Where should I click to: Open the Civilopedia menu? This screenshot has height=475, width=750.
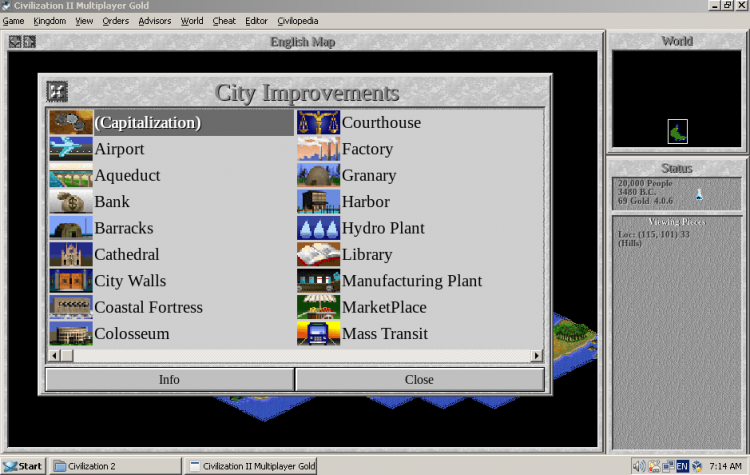click(298, 21)
